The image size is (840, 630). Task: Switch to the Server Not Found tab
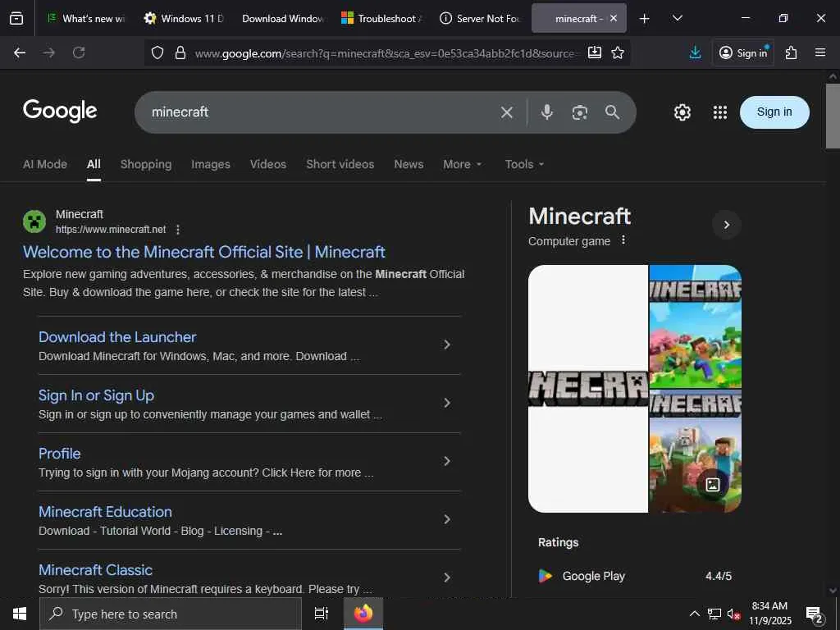point(479,19)
